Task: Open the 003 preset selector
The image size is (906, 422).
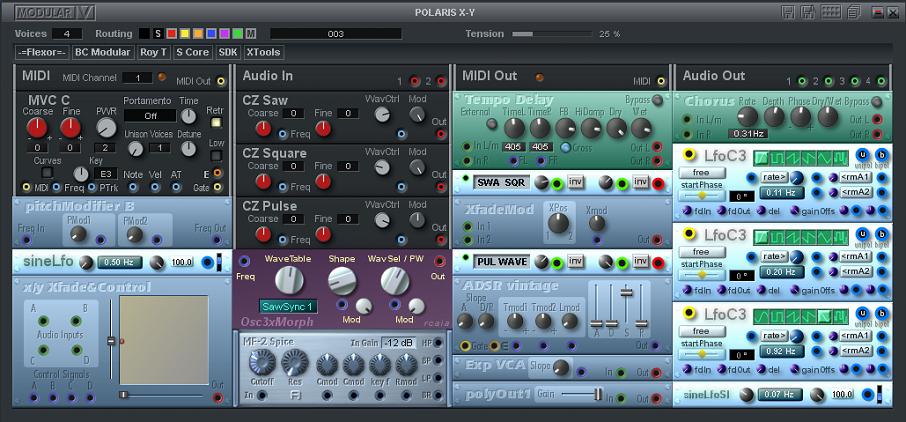Action: tap(336, 34)
